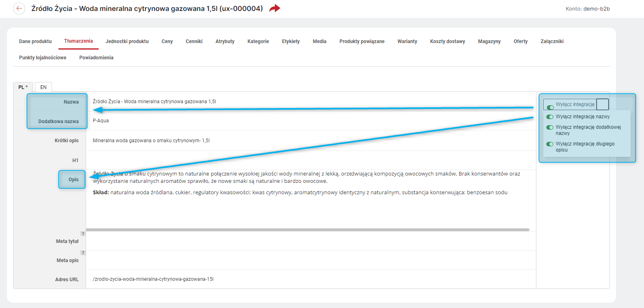Click the Dodatkowa nazwa field with P-Aqua
The image size is (644, 308).
tap(311, 121)
